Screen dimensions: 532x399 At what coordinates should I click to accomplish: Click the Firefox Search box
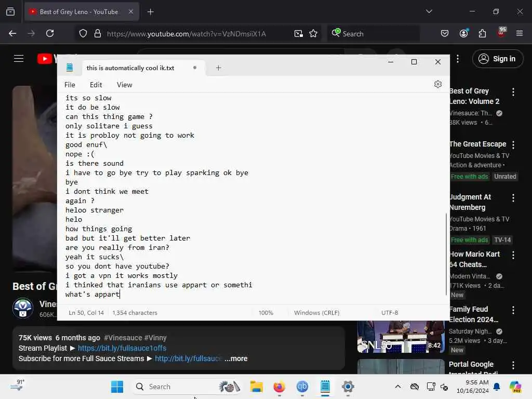(373, 34)
